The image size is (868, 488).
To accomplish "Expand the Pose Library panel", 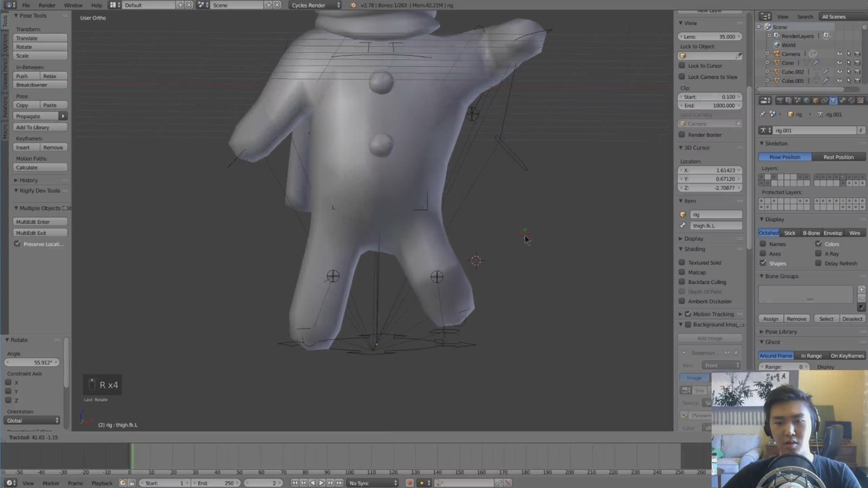I will tap(781, 331).
